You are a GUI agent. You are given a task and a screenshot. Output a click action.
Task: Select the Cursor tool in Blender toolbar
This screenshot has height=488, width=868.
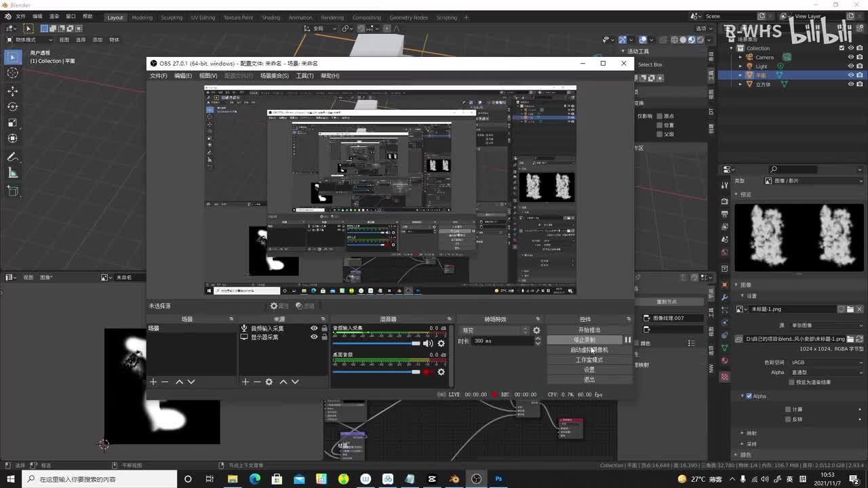tap(13, 73)
